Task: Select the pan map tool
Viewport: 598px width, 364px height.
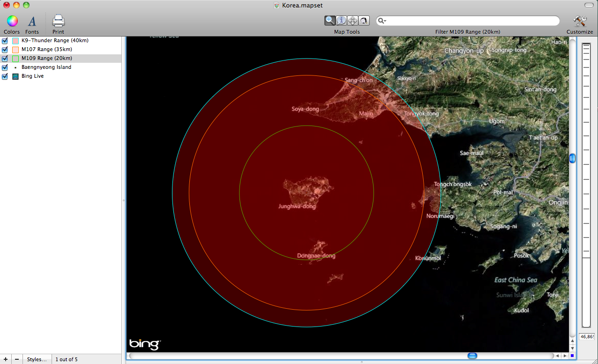Action: [x=352, y=21]
